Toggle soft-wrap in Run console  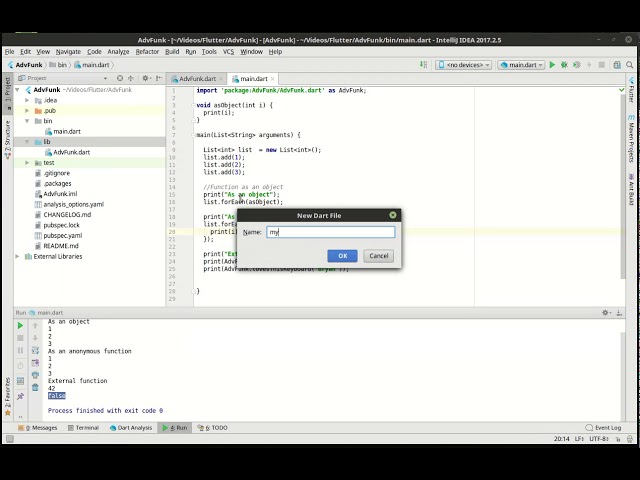coord(35,351)
